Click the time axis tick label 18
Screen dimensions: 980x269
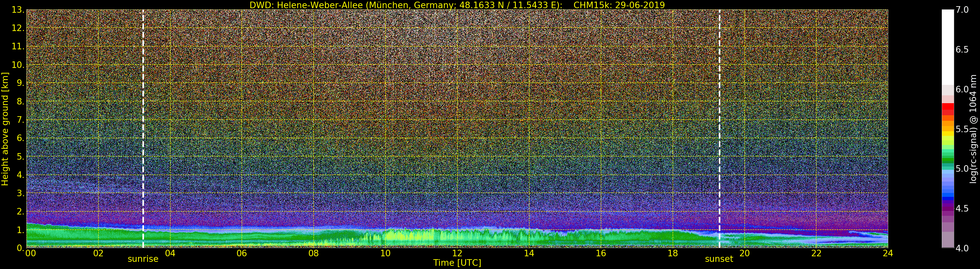[x=673, y=253]
